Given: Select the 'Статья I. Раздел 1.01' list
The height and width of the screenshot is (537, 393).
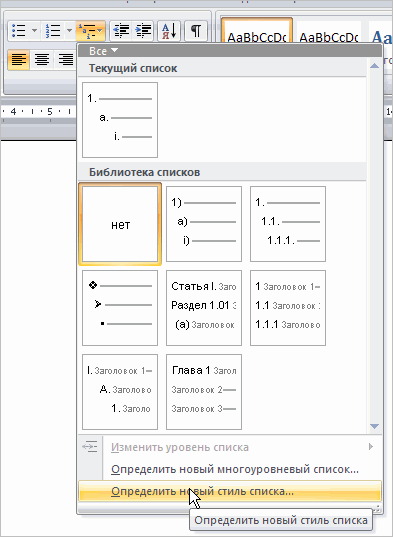Looking at the screenshot, I should [x=204, y=308].
